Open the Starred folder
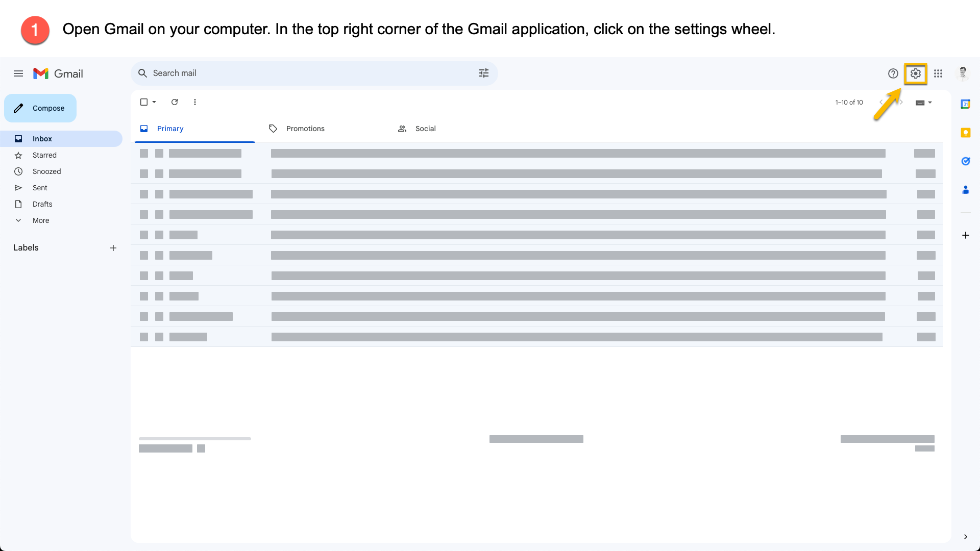 [44, 155]
